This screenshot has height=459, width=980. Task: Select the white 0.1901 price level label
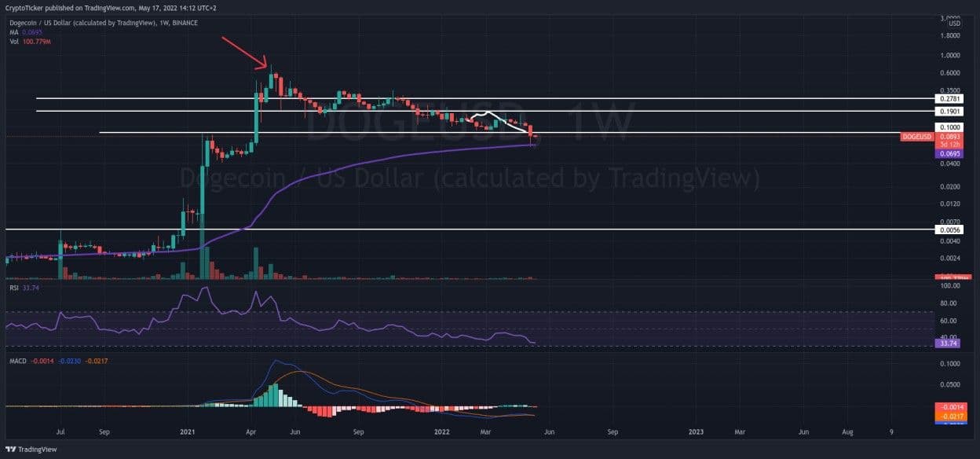(950, 112)
